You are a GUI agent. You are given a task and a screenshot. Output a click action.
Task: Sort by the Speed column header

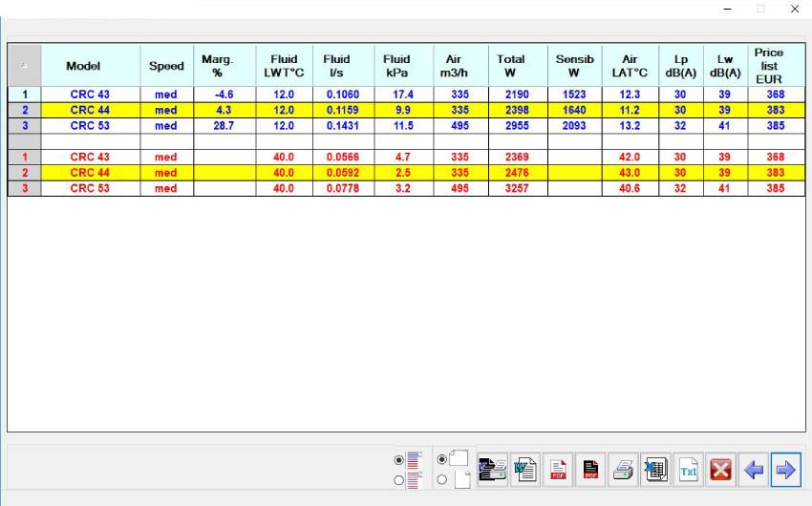click(167, 65)
